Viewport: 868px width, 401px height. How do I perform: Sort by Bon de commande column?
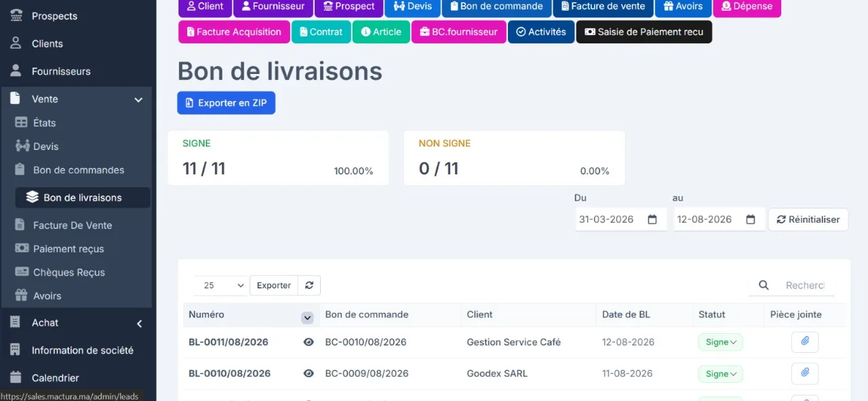point(390,315)
